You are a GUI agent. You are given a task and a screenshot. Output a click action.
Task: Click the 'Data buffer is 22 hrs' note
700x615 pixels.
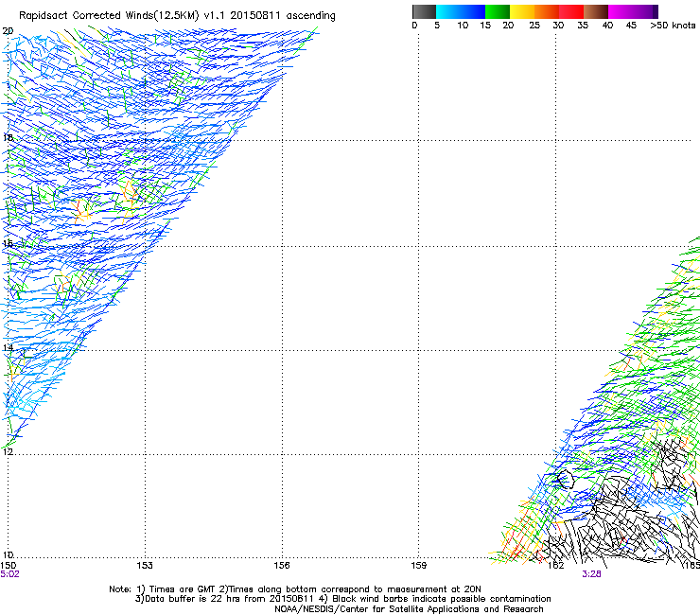tap(342, 599)
